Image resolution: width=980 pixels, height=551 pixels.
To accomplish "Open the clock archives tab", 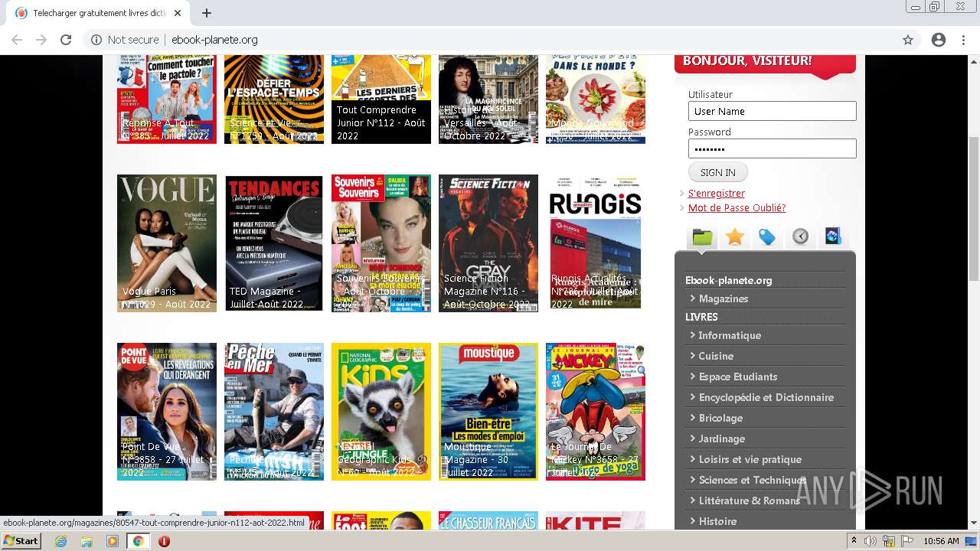I will pos(800,236).
